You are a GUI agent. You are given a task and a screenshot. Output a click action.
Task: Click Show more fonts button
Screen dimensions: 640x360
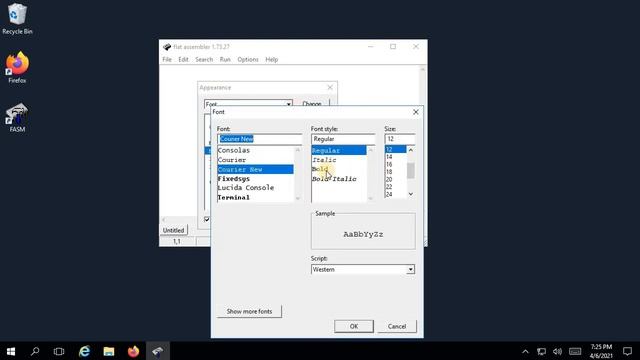point(249,311)
